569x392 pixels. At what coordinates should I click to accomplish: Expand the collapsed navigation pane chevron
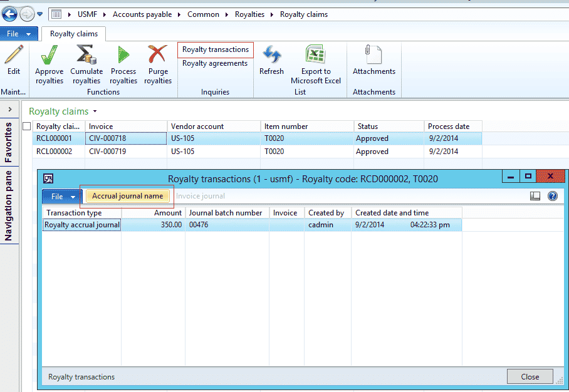click(10, 109)
